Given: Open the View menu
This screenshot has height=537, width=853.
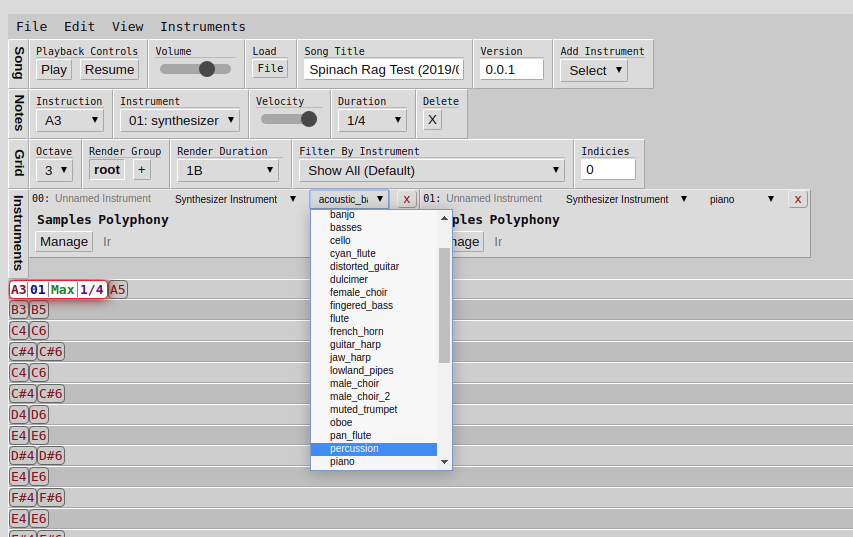Looking at the screenshot, I should (x=128, y=27).
